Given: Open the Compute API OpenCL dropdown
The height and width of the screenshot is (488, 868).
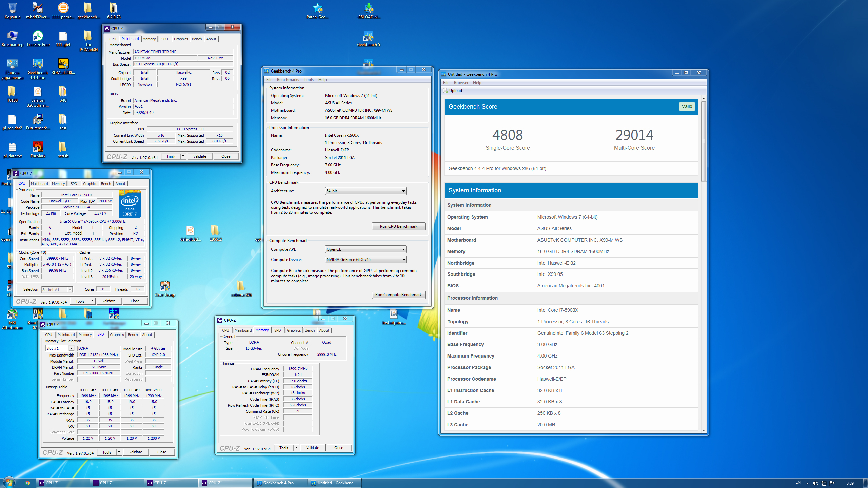Looking at the screenshot, I should [366, 249].
